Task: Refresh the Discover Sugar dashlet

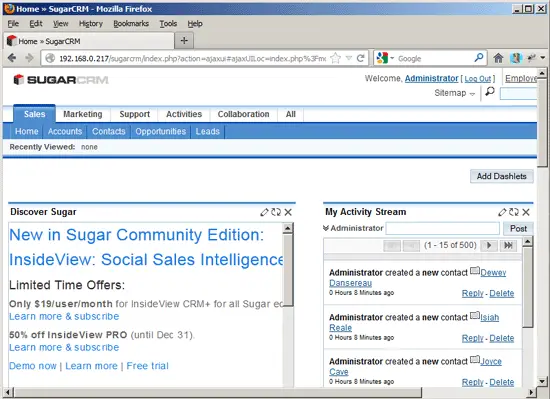Action: (276, 212)
